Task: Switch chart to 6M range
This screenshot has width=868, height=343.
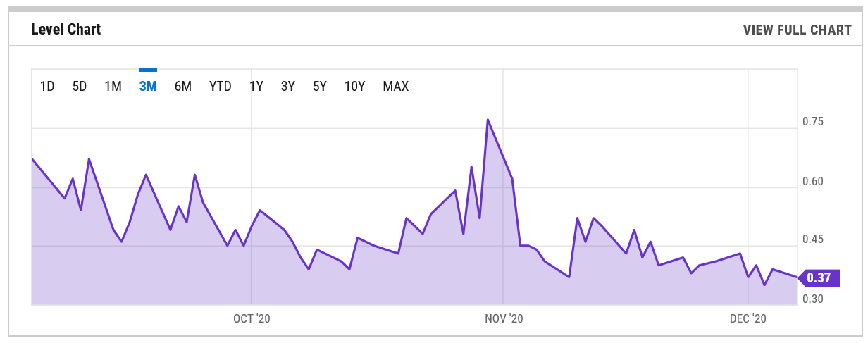Action: click(x=183, y=87)
